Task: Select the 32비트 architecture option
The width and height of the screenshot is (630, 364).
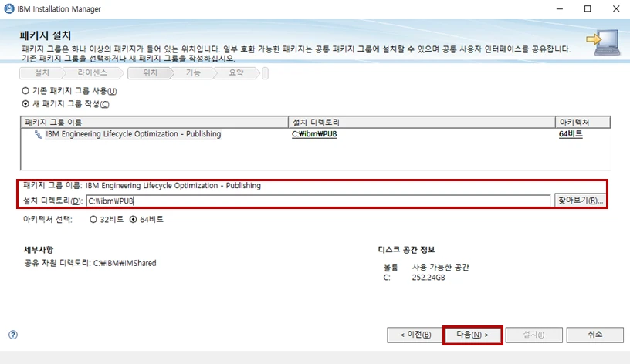Action: (x=93, y=219)
